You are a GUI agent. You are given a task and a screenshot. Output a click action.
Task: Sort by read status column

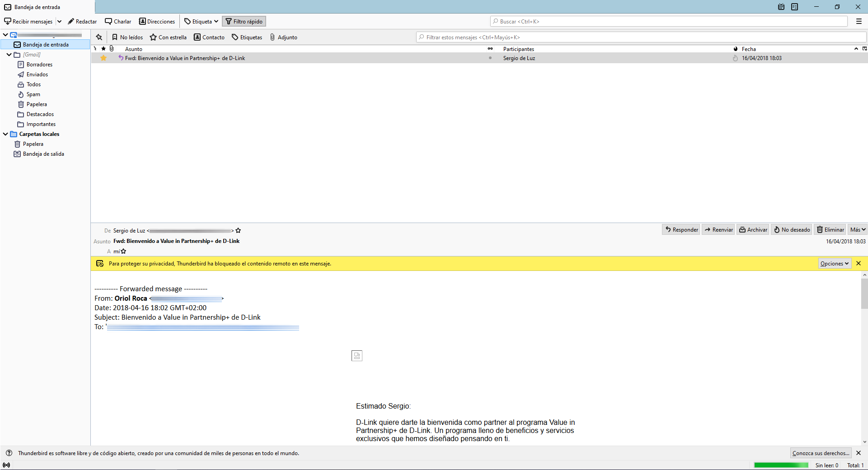[x=490, y=48]
